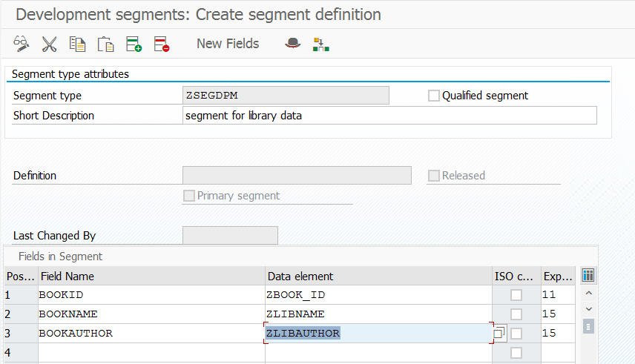Click the Short Description input field

click(389, 116)
